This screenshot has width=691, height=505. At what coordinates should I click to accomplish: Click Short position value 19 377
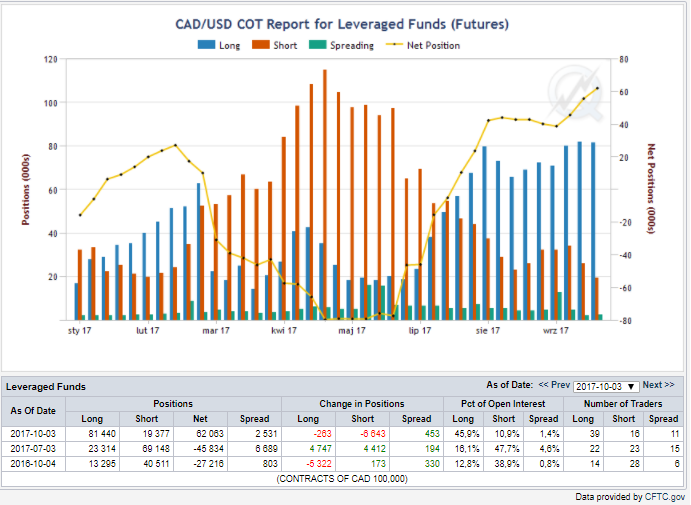pyautogui.click(x=156, y=434)
